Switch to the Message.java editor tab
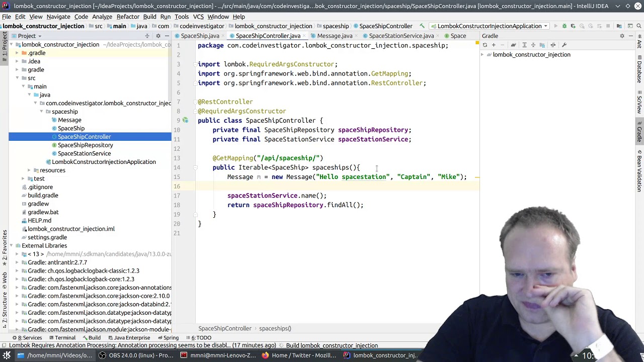 (x=335, y=36)
